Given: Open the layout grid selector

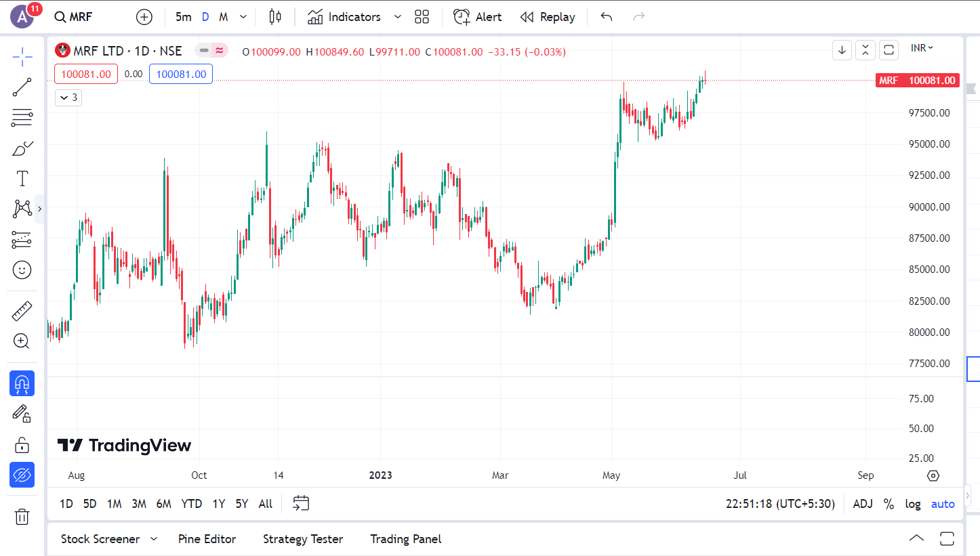Looking at the screenshot, I should [422, 17].
